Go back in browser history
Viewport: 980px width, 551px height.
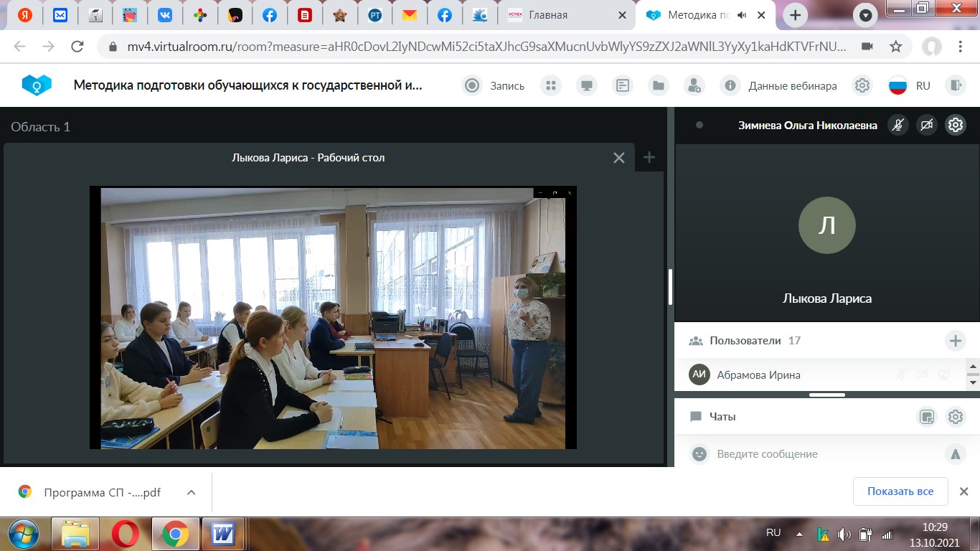19,47
